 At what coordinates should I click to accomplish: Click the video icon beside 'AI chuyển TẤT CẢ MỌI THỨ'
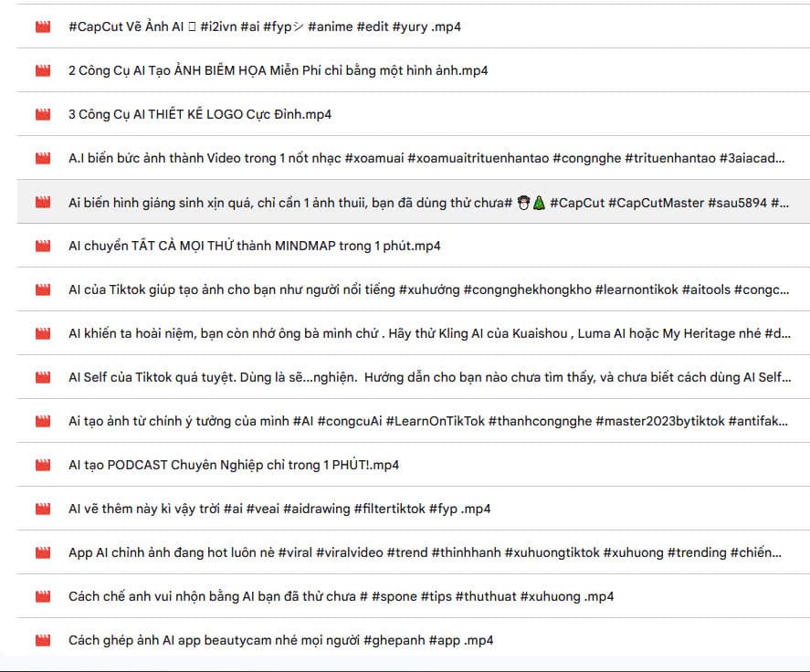pos(43,246)
